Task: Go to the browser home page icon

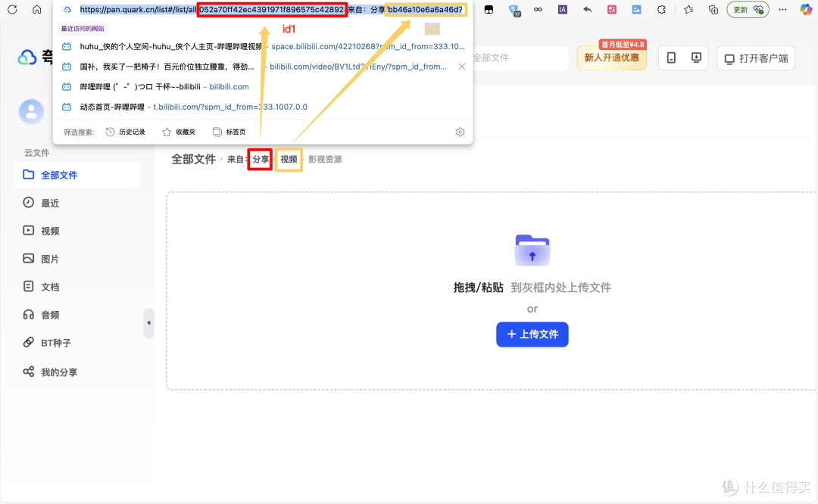Action: (x=36, y=9)
